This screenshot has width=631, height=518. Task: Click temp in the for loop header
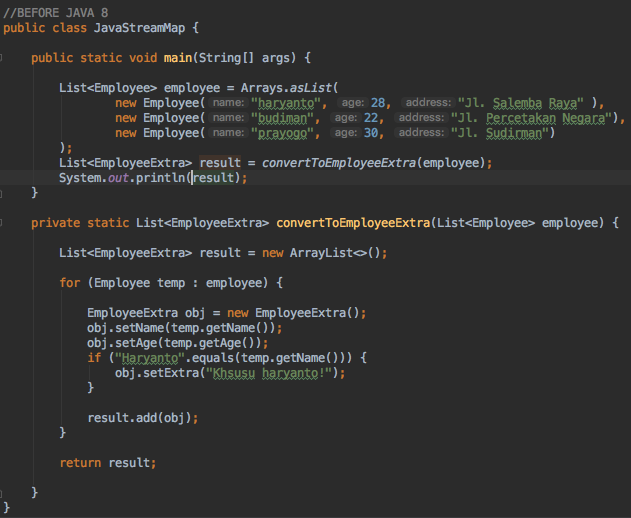point(171,283)
